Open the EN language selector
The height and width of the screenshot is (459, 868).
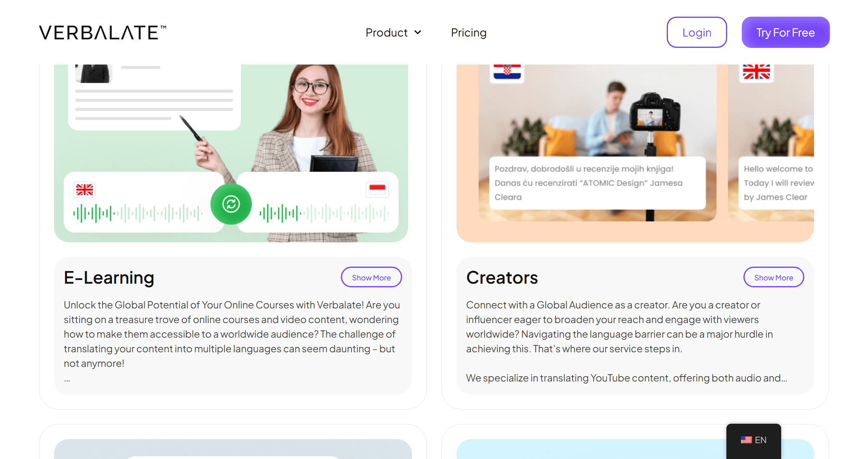[x=754, y=441]
